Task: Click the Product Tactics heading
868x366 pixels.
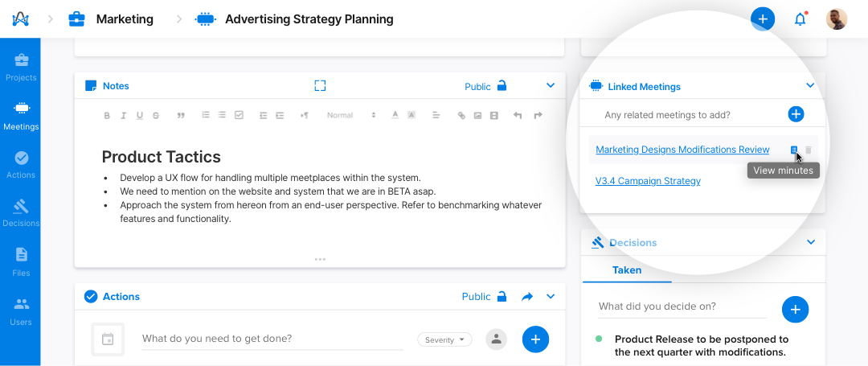Action: [x=161, y=157]
